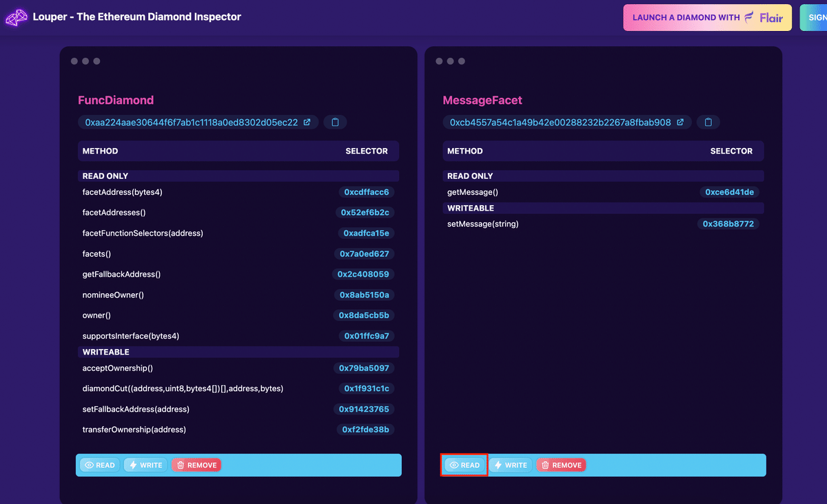Click Launch a Diamond with Flair button

pyautogui.click(x=708, y=18)
